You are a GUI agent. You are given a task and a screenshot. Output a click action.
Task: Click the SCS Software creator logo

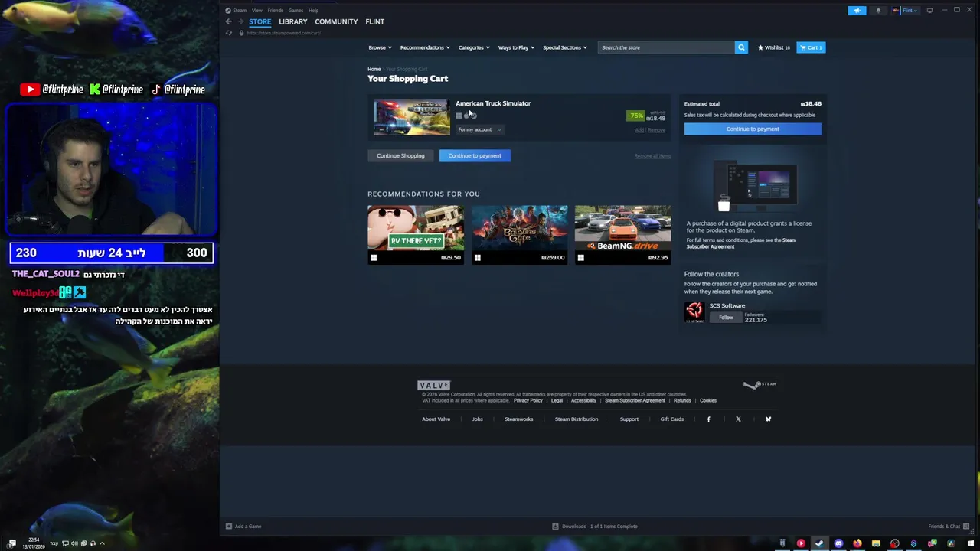(x=694, y=311)
